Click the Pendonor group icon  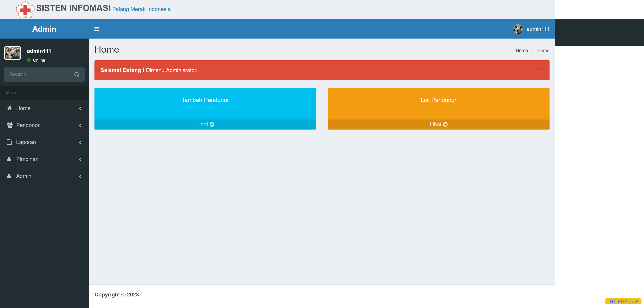tap(9, 125)
